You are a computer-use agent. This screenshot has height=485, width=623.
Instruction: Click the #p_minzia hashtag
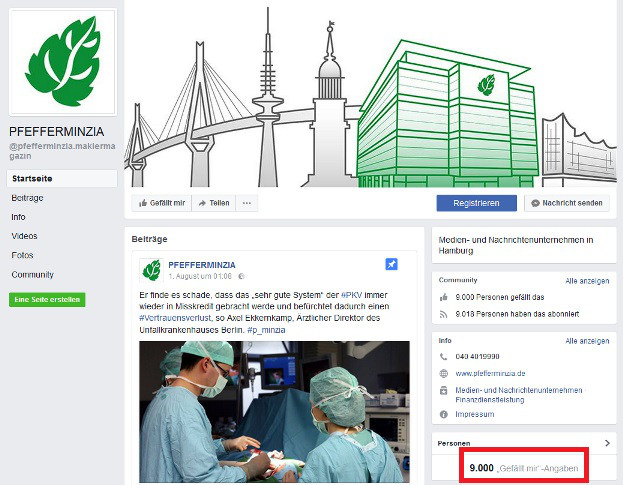(x=266, y=330)
